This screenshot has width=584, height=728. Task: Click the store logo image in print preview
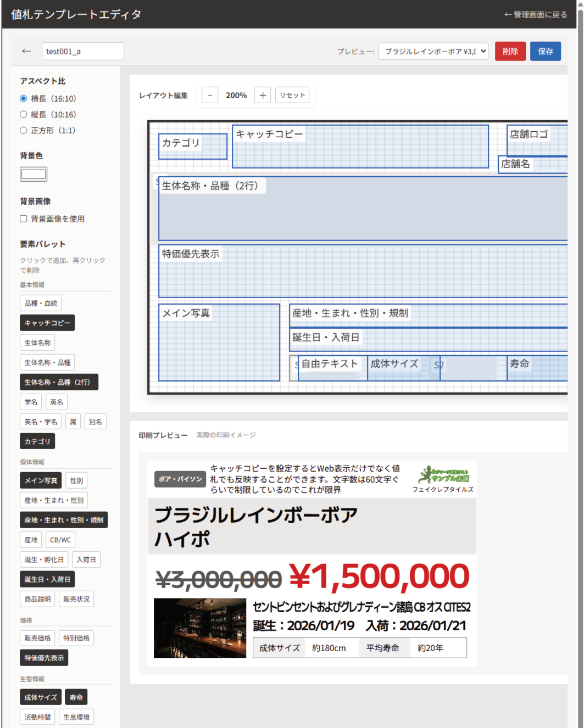tap(443, 475)
